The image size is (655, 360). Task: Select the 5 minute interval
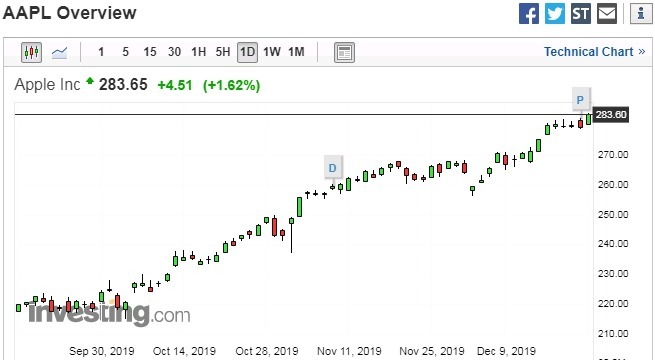[125, 52]
